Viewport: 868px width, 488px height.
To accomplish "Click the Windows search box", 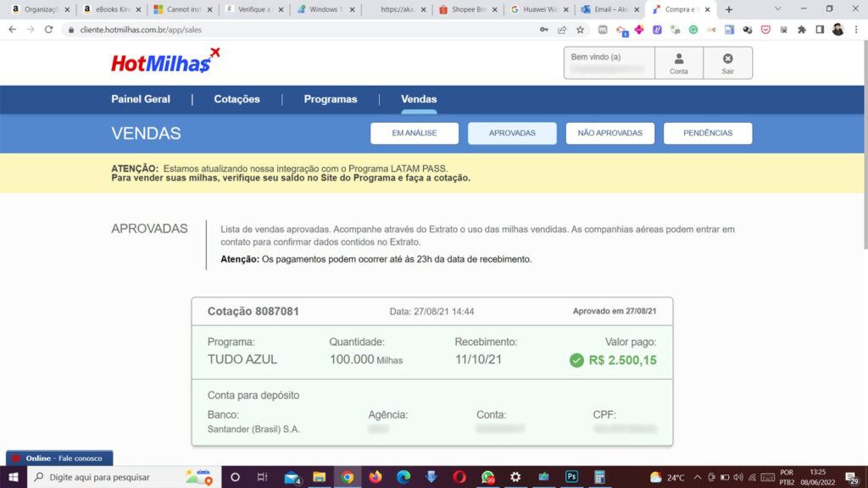I will (x=124, y=477).
